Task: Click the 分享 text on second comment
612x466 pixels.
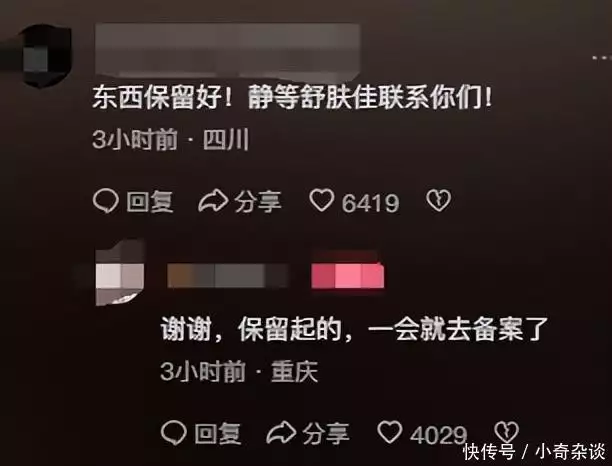Action: 326,433
